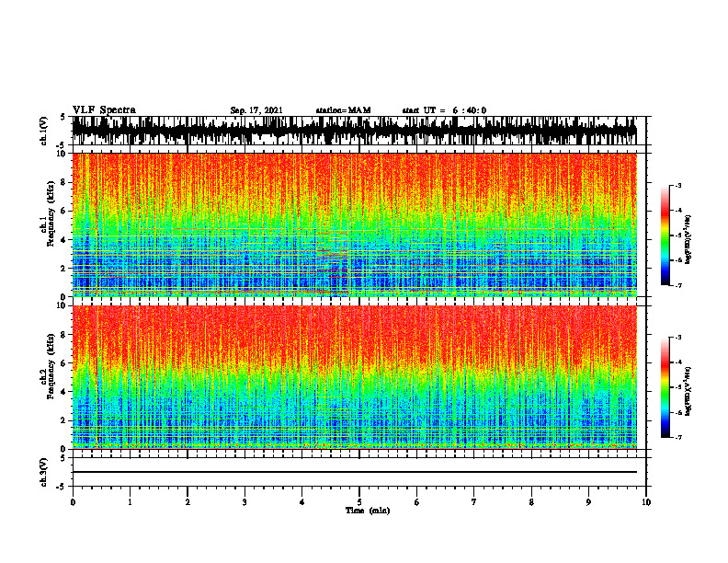The image size is (728, 563).
Task: Select the "station=MAM" header text
Action: 344,110
